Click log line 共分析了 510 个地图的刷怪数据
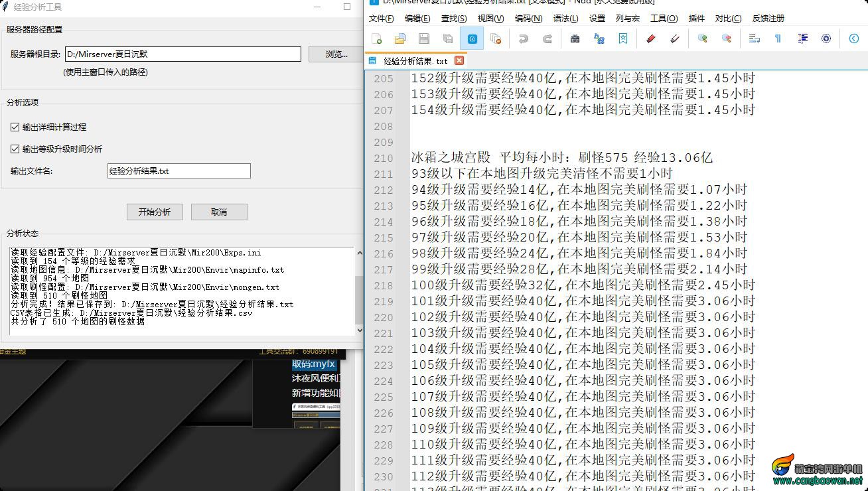Image resolution: width=868 pixels, height=491 pixels. pos(78,321)
